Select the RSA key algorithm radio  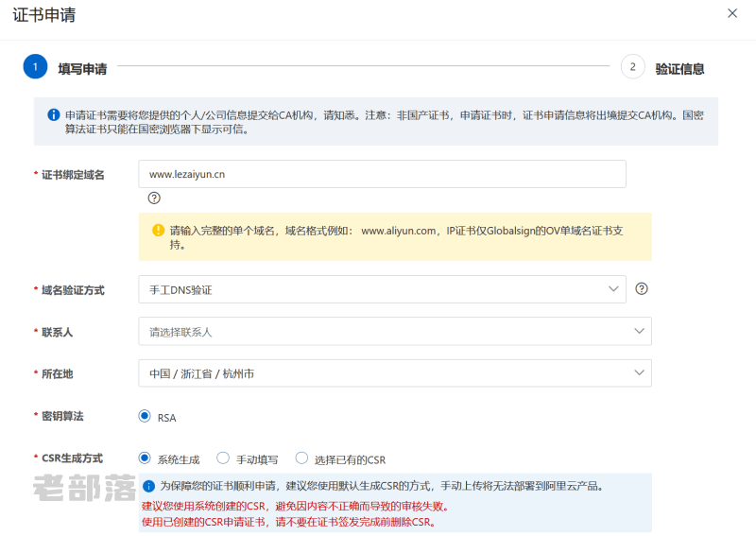pyautogui.click(x=145, y=416)
